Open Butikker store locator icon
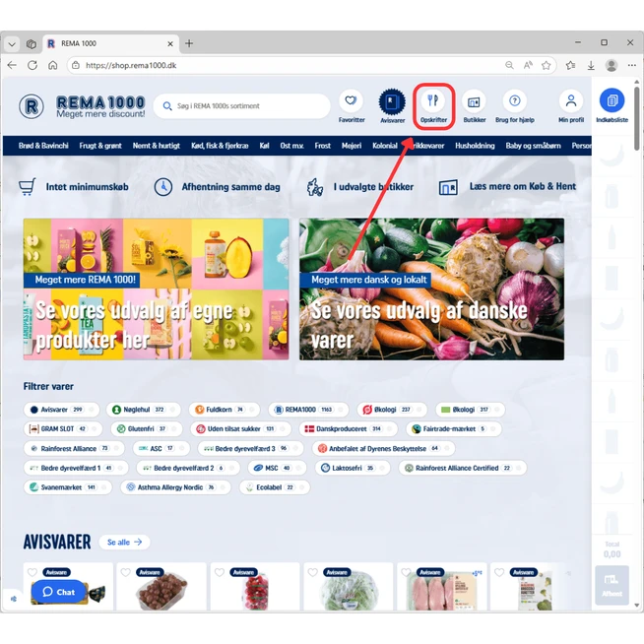Viewport: 644px width, 644px height. pyautogui.click(x=474, y=101)
